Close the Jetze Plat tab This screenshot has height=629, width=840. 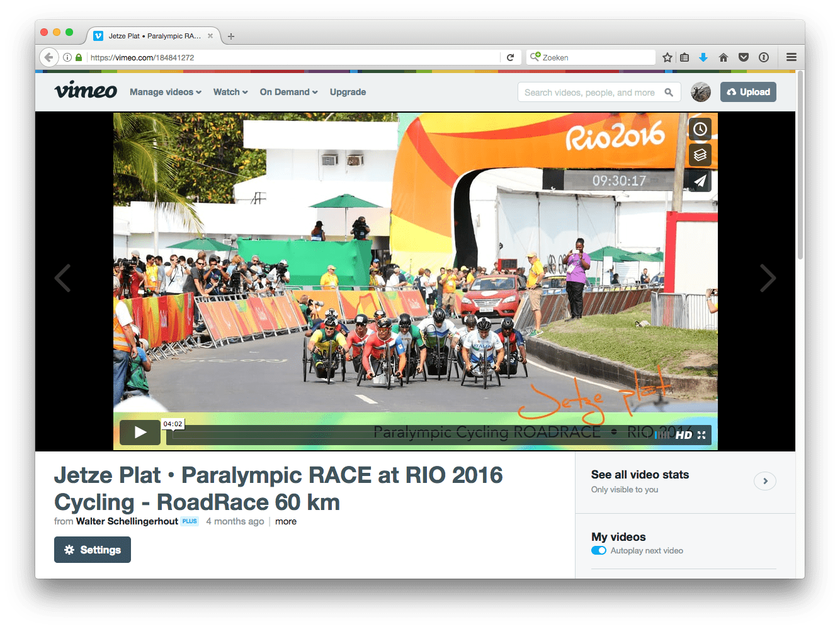tap(210, 36)
